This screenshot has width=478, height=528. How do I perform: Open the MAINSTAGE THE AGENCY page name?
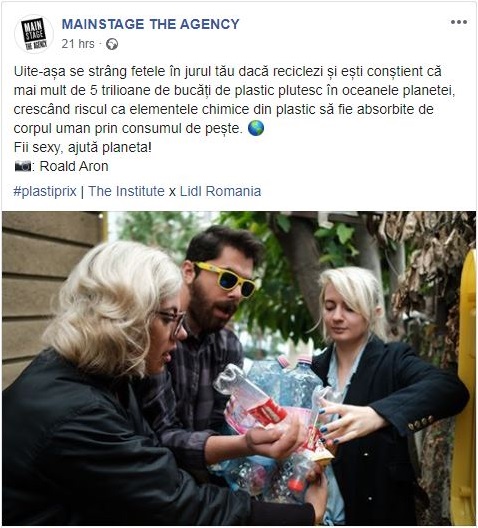[x=150, y=24]
